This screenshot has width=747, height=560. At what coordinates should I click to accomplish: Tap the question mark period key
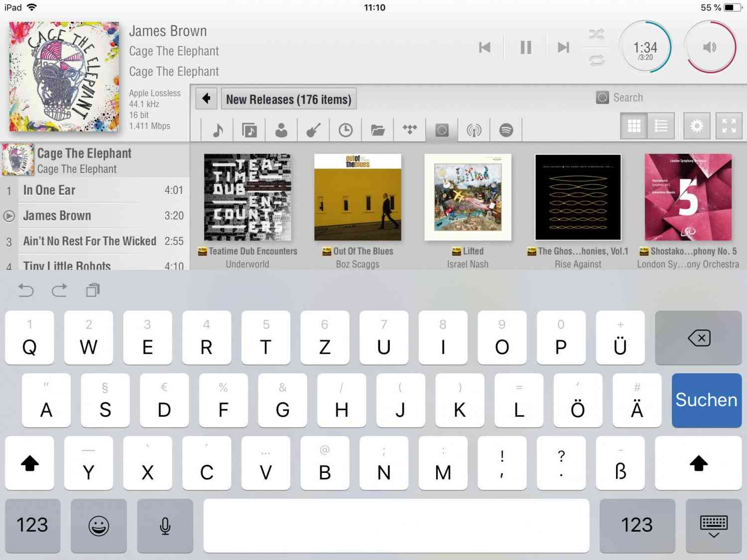[x=561, y=463]
